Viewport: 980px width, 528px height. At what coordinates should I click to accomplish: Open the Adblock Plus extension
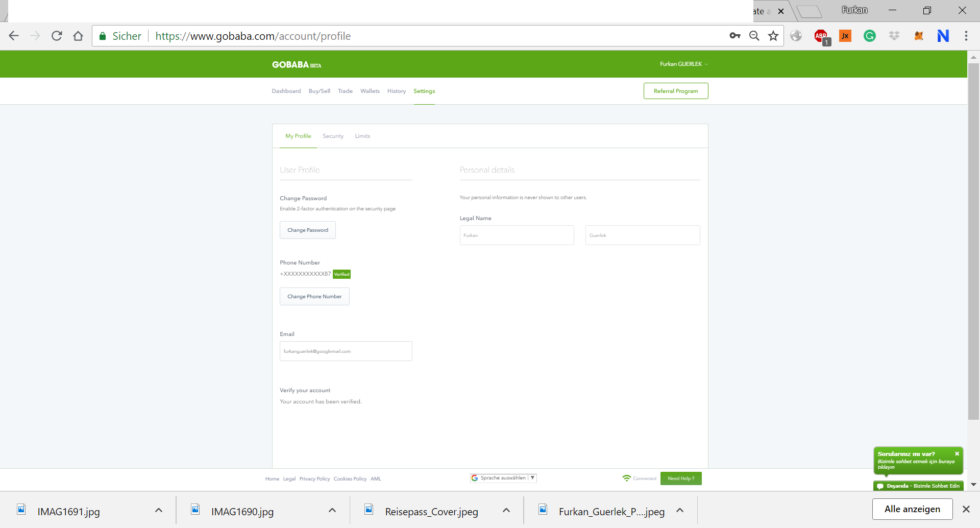click(821, 37)
